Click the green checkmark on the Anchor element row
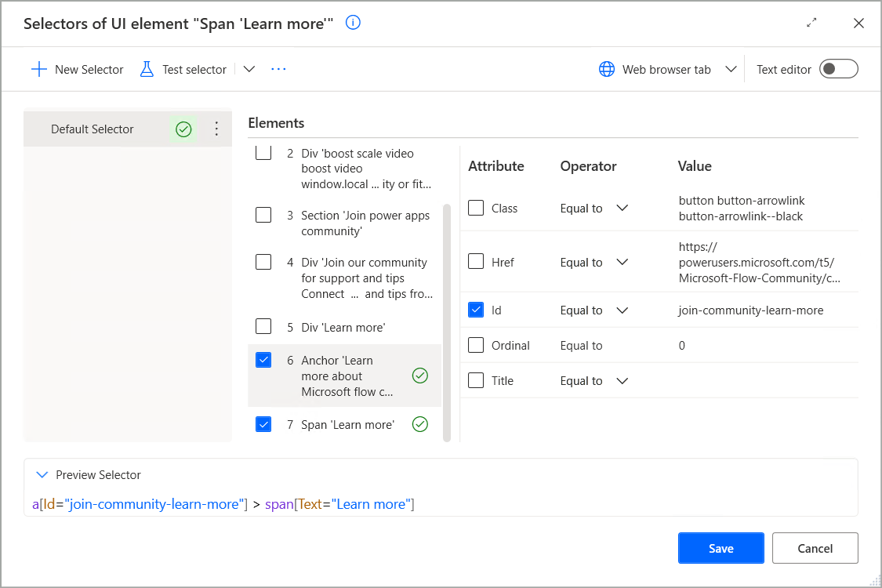882x588 pixels. (420, 376)
